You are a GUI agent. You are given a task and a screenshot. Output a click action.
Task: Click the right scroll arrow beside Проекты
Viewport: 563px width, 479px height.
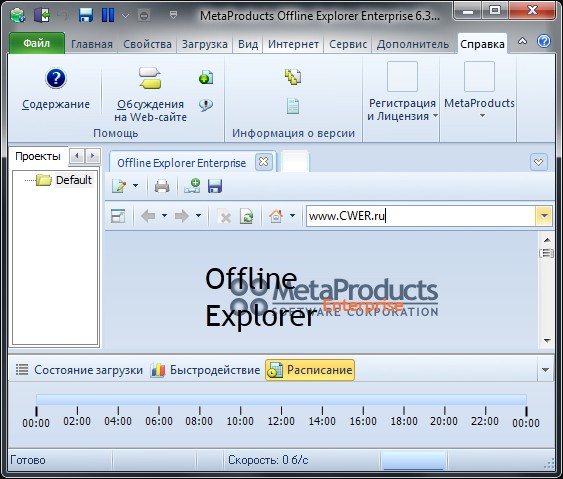pos(93,156)
